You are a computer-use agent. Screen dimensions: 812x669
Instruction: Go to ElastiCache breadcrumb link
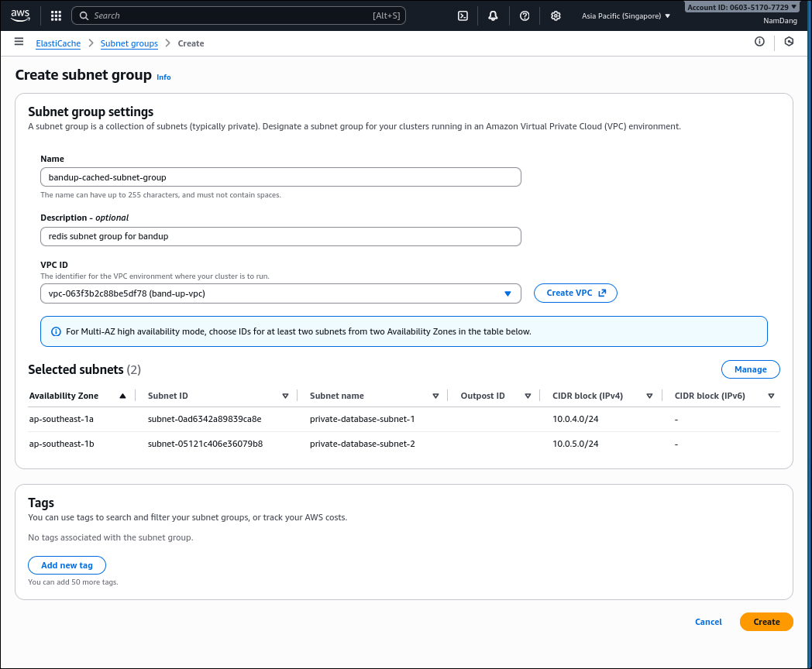pyautogui.click(x=58, y=43)
